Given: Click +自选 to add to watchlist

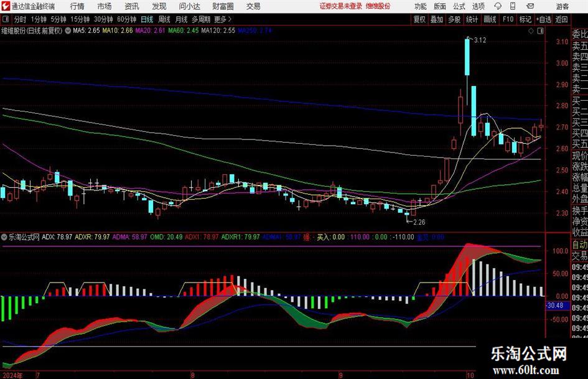Looking at the screenshot, I should tap(543, 19).
